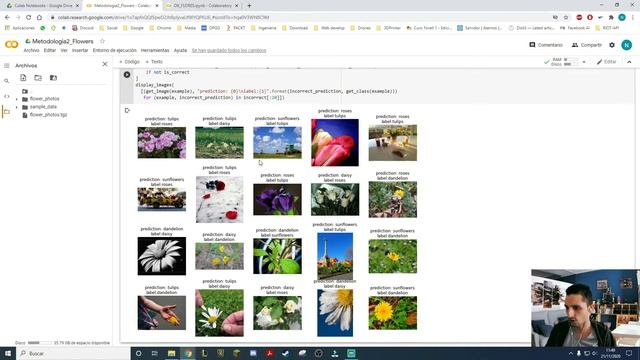
Task: Open the Entorno de ejecución menu
Action: click(115, 50)
